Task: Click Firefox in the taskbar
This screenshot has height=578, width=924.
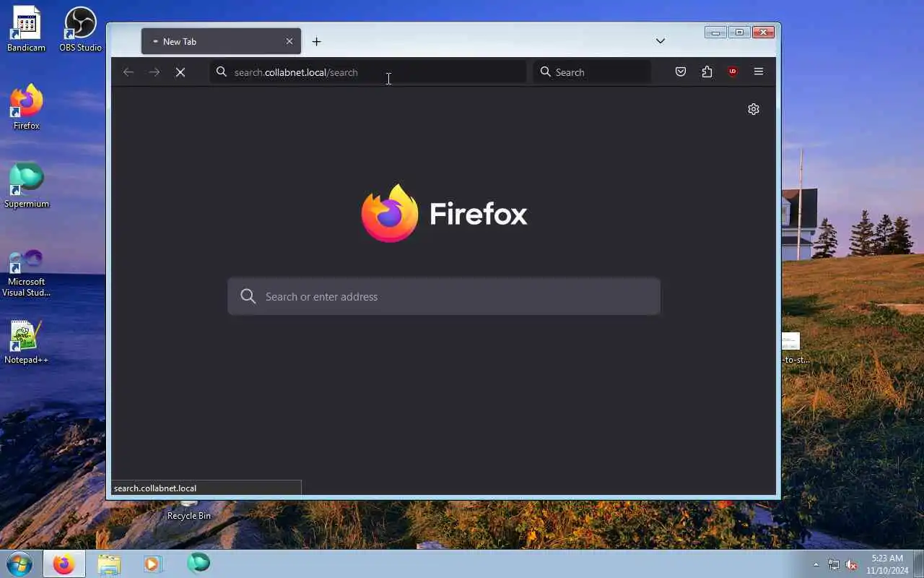Action: [64, 564]
